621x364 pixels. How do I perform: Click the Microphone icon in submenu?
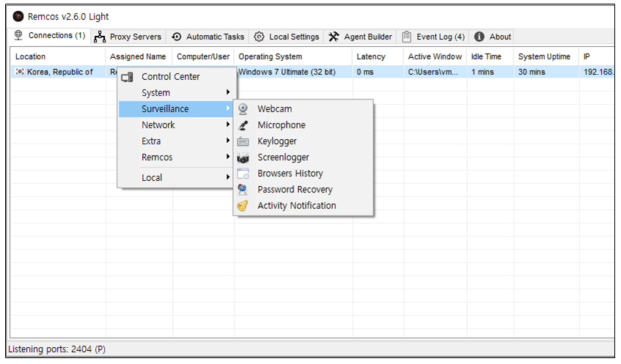pyautogui.click(x=243, y=125)
